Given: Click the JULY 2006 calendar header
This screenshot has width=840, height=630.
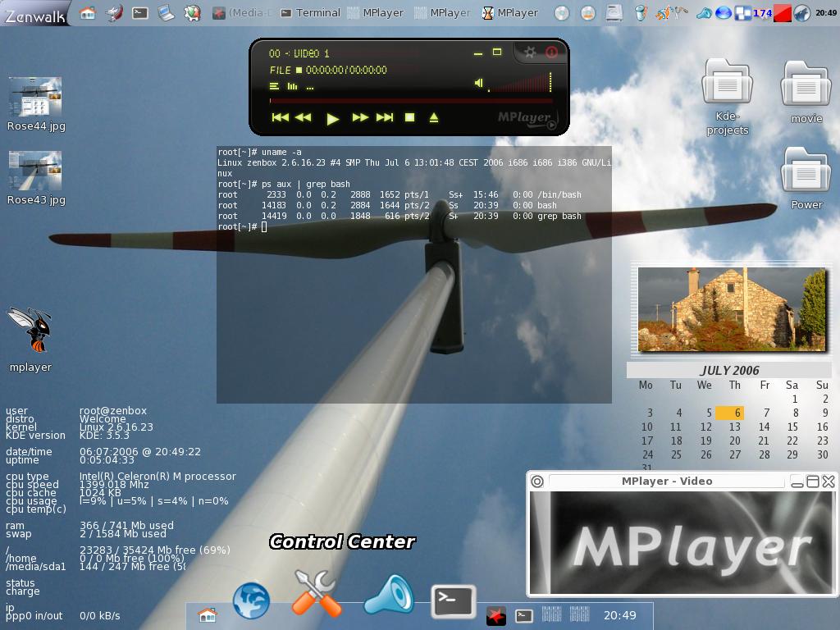Looking at the screenshot, I should (729, 370).
